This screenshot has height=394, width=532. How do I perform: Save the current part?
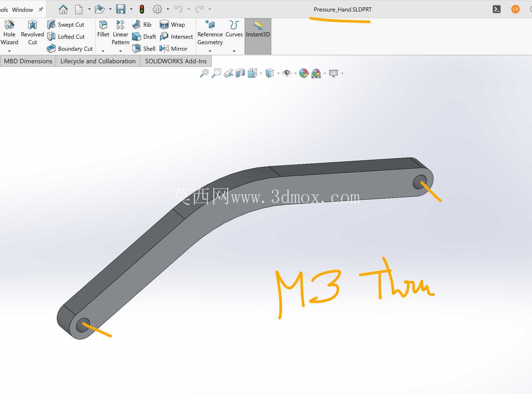click(121, 9)
